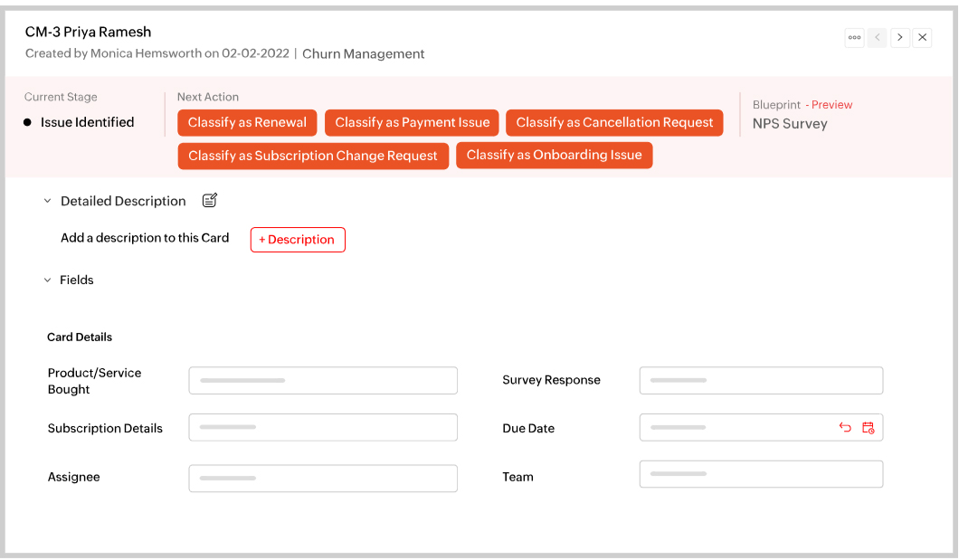Choose Classify as Onboarding Issue
The image size is (959, 560).
554,155
